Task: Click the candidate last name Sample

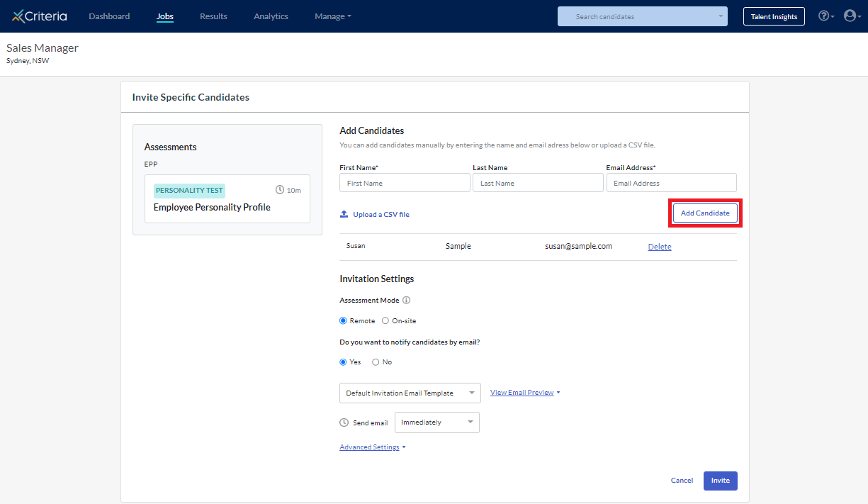Action: pyautogui.click(x=458, y=246)
